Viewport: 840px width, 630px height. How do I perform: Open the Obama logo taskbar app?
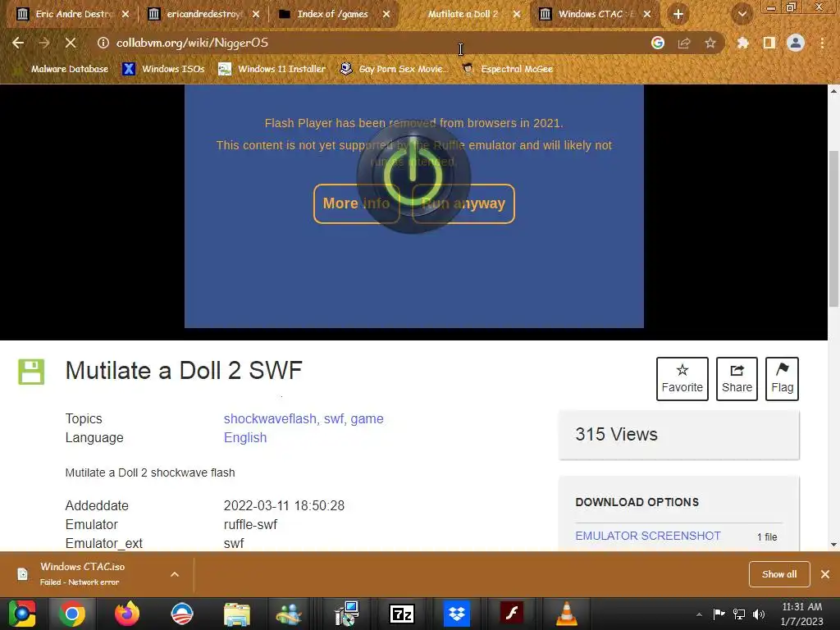pyautogui.click(x=181, y=614)
